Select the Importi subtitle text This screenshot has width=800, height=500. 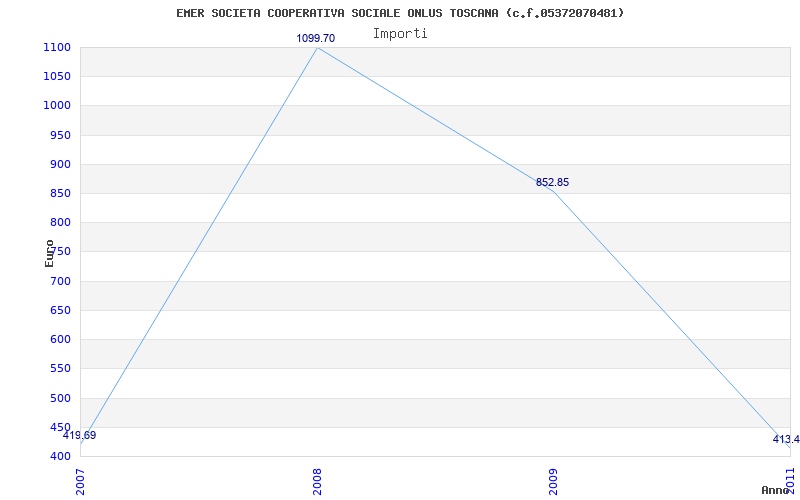tap(400, 34)
